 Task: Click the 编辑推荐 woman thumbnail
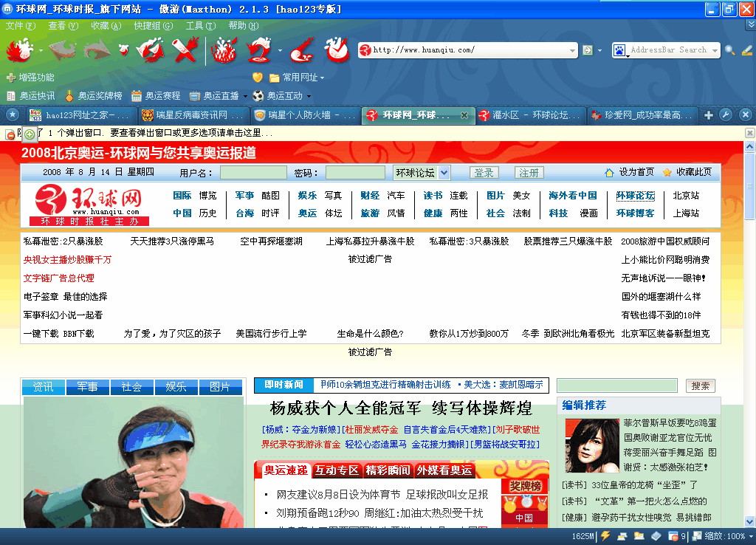coord(592,445)
